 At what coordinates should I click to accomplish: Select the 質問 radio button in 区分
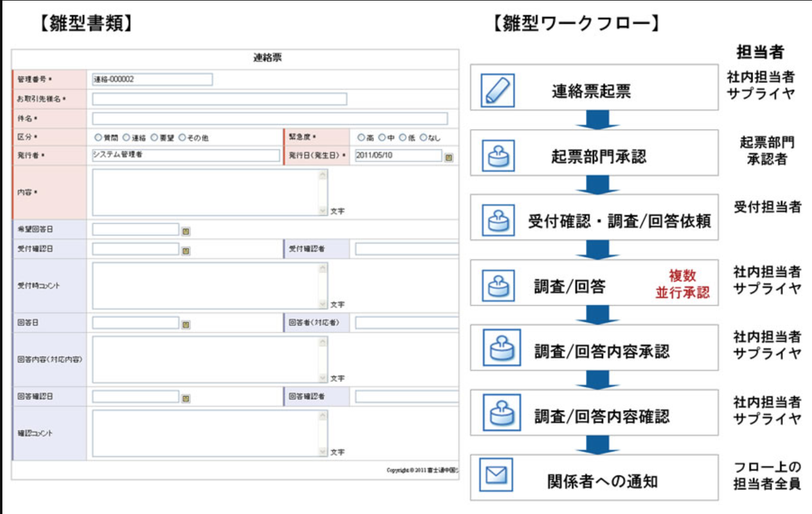click(x=97, y=138)
